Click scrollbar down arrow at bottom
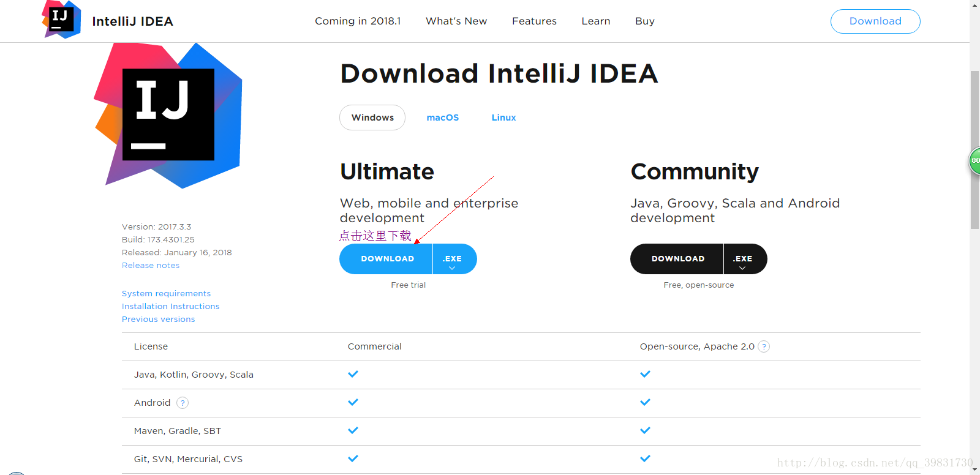Image resolution: width=980 pixels, height=475 pixels. pyautogui.click(x=975, y=470)
